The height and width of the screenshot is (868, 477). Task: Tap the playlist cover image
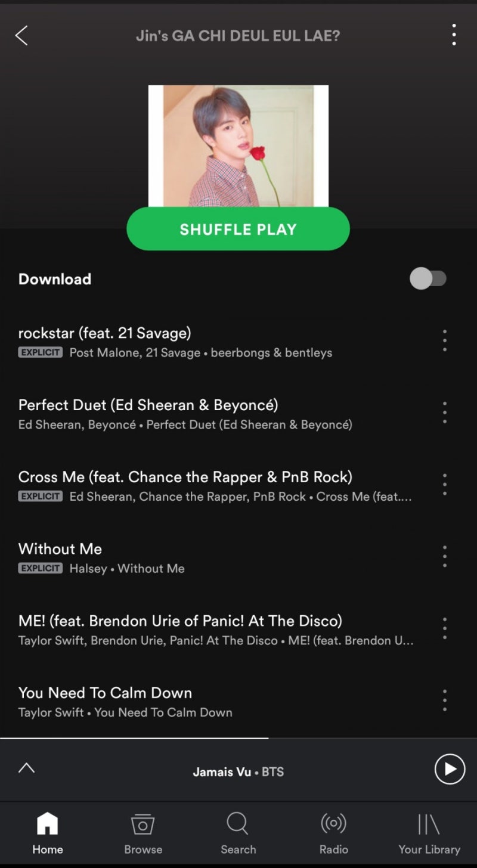238,146
